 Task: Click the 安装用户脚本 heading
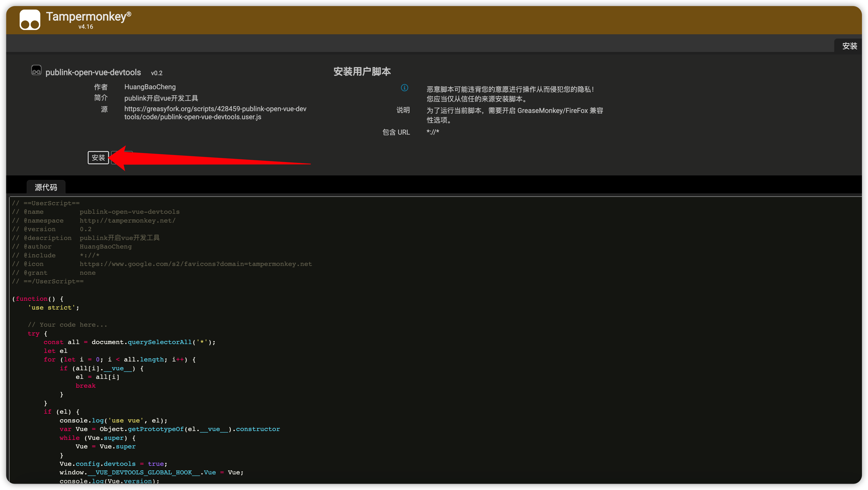pyautogui.click(x=362, y=72)
